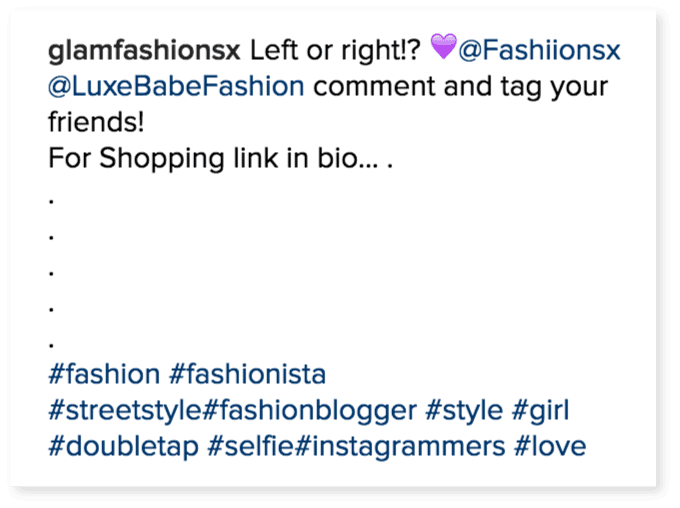This screenshot has width=680, height=508.
Task: Open the @Fashiionsx mention
Action: tap(541, 49)
